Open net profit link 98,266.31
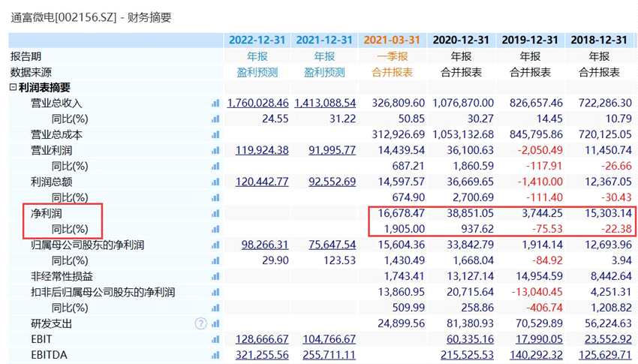 (x=265, y=245)
